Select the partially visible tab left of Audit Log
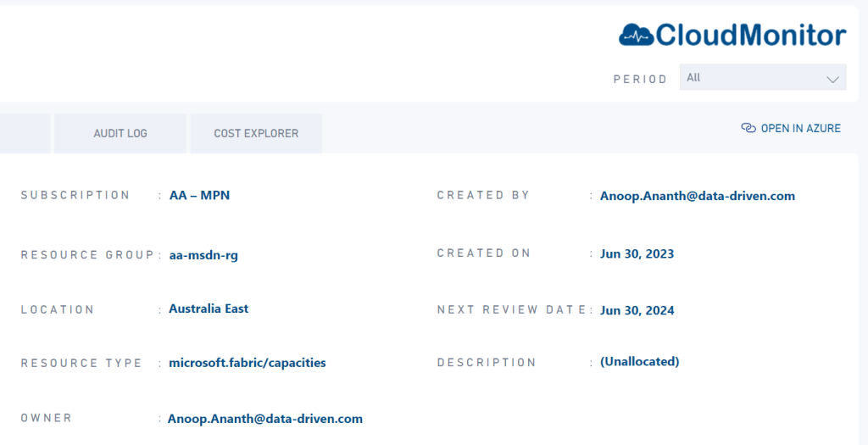Screen dimensions: 868x445 (x=25, y=133)
